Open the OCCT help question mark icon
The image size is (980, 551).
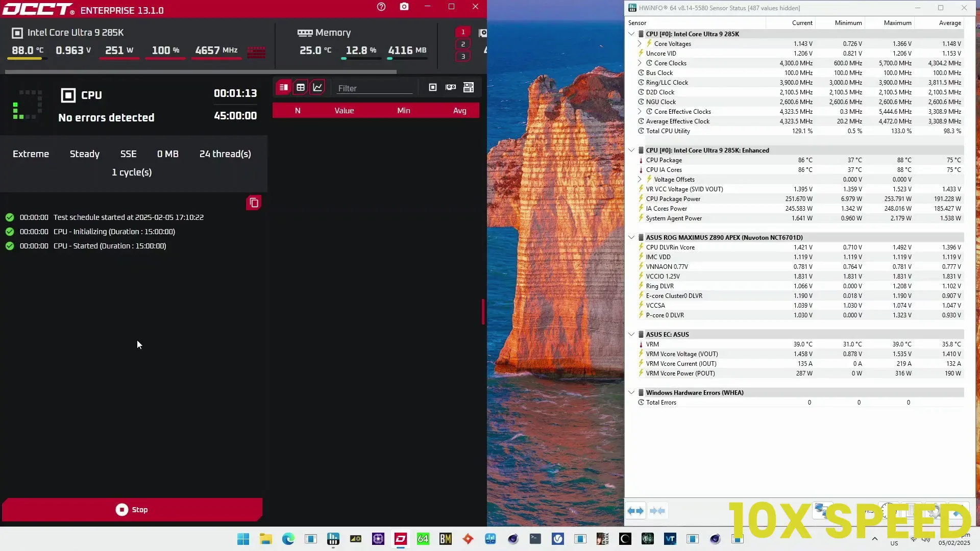pos(381,7)
